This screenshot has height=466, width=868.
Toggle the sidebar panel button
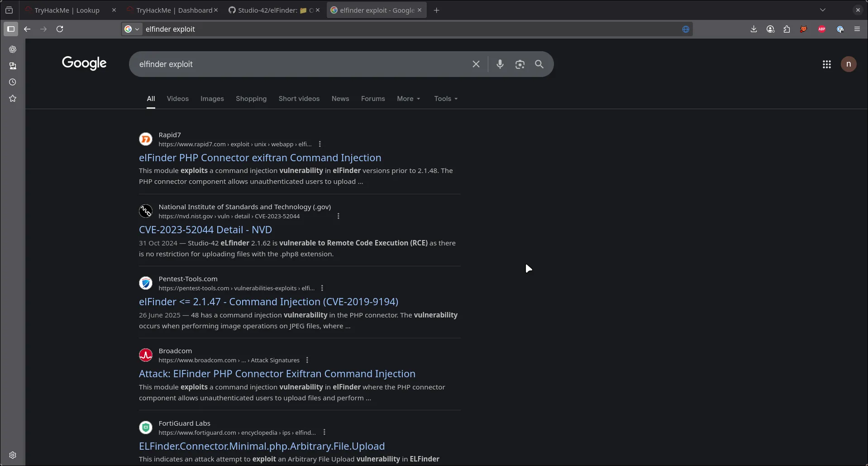[x=11, y=29]
